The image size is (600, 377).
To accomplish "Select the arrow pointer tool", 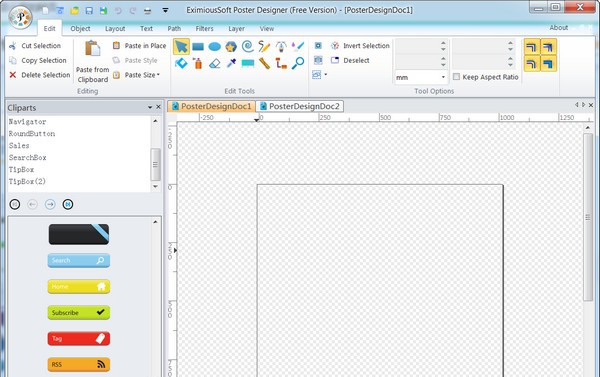I will (181, 47).
